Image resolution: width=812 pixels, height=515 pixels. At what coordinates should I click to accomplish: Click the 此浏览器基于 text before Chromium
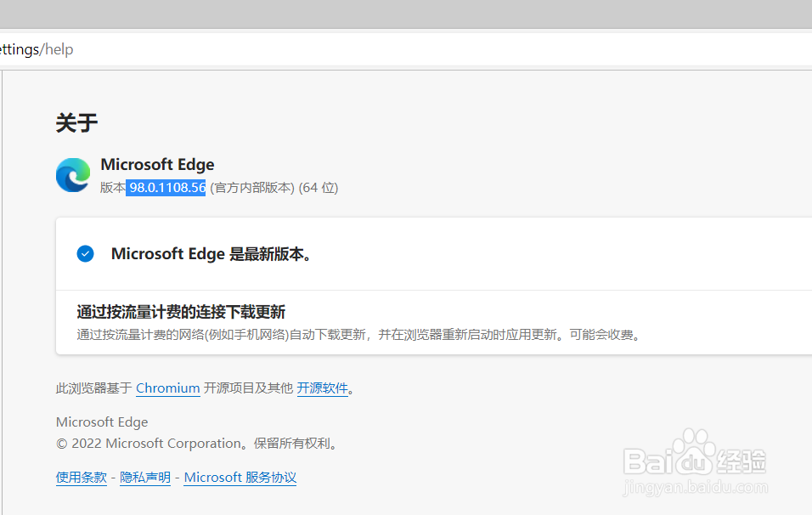tap(94, 388)
